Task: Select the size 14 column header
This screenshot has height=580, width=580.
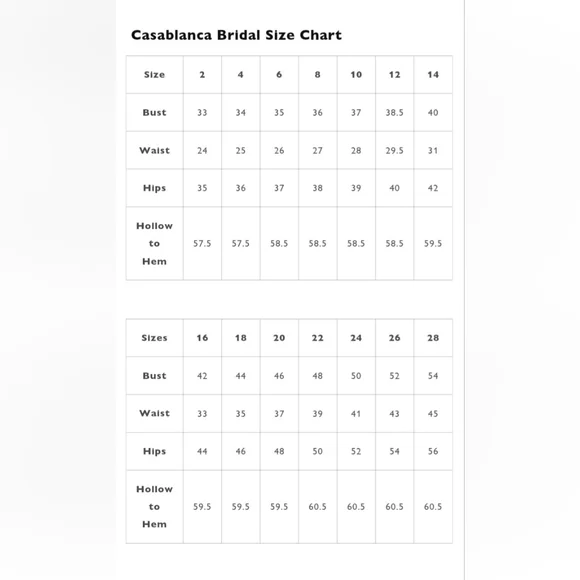Action: (433, 75)
